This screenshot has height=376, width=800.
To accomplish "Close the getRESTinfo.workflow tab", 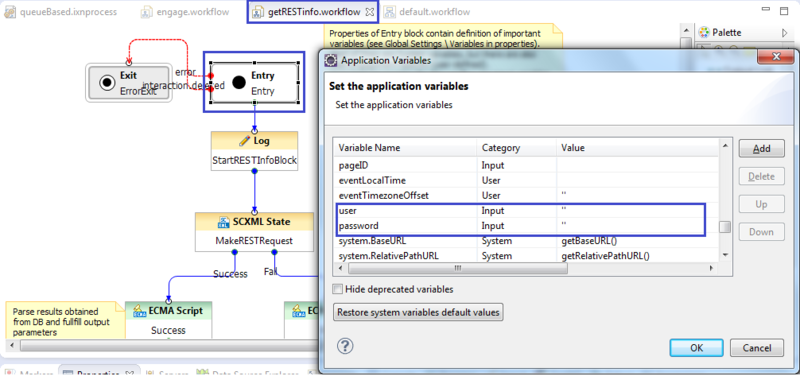I will 369,12.
